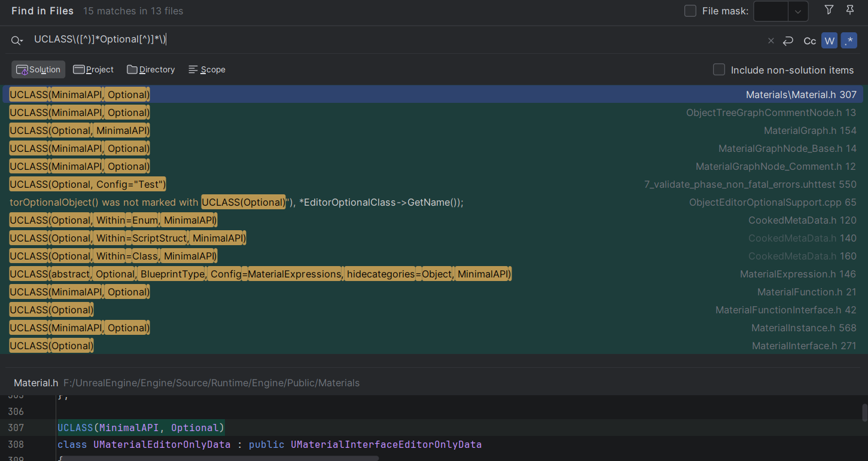Select result in MaterialInstance.h 568
868x461 pixels.
433,328
